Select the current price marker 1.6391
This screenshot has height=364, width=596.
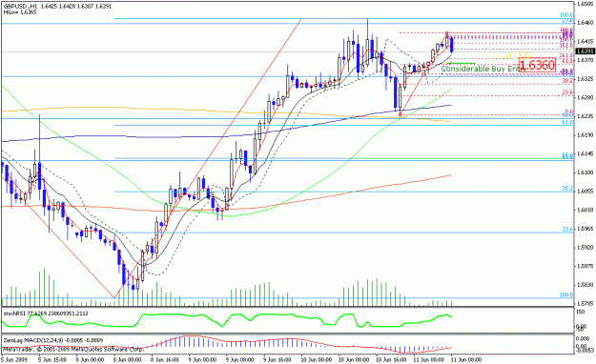[586, 51]
